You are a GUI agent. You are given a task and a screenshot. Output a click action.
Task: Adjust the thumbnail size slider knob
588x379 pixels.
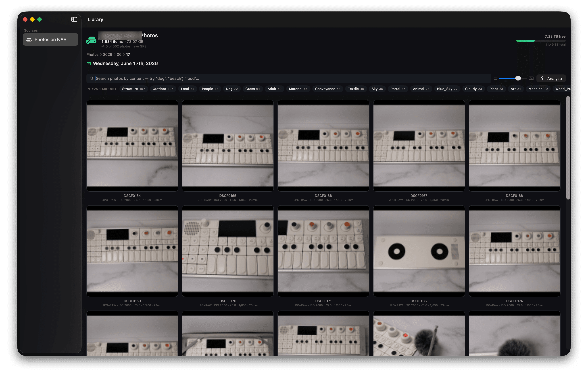click(x=518, y=78)
